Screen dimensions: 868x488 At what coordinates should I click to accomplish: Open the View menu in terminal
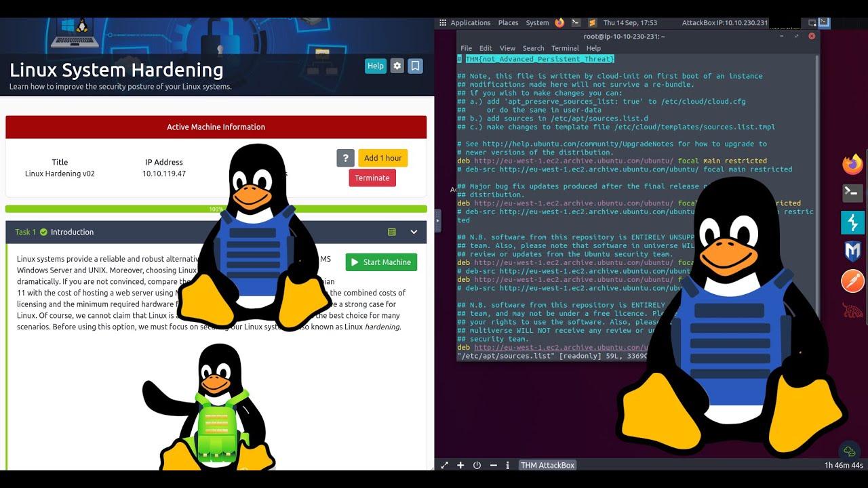coord(507,48)
